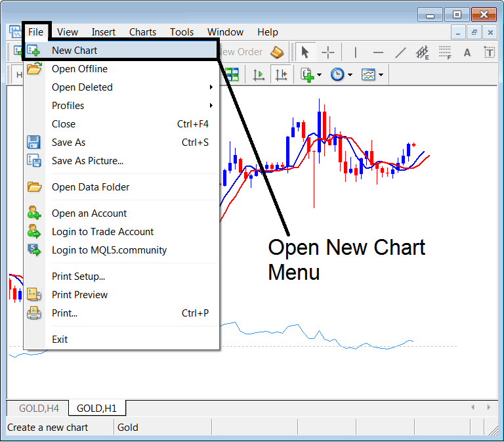This screenshot has width=504, height=442.
Task: Select Save As (Ctrl+S)
Action: coord(121,142)
